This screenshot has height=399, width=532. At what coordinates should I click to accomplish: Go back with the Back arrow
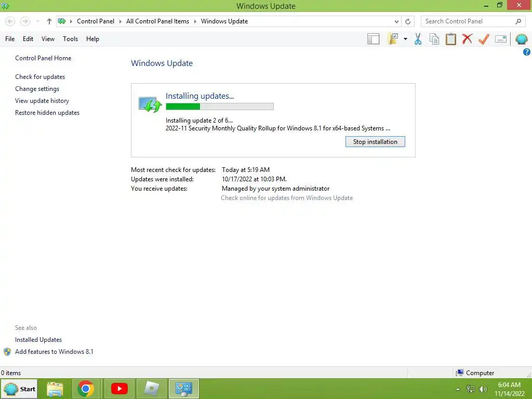[10, 21]
